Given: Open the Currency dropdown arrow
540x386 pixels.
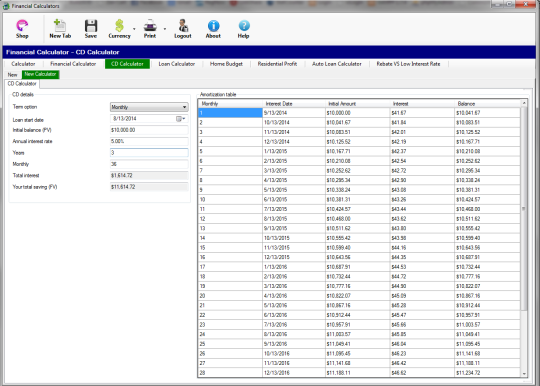Looking at the screenshot, I should [134, 29].
